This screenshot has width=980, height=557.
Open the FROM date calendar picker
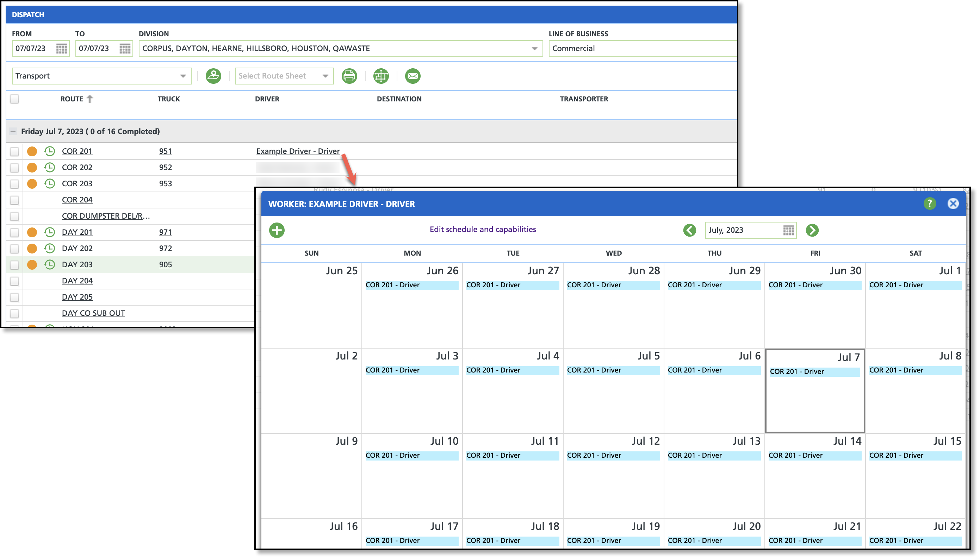pos(62,49)
